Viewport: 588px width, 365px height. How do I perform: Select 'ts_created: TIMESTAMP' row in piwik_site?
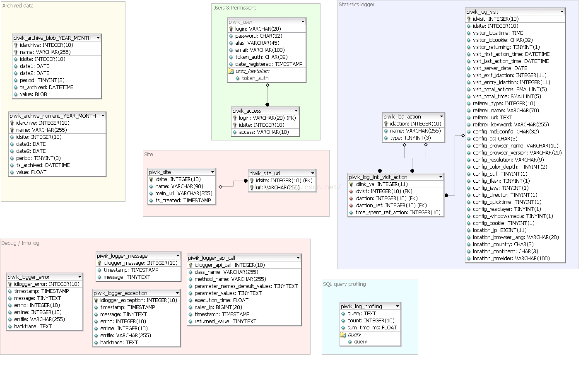pyautogui.click(x=182, y=201)
